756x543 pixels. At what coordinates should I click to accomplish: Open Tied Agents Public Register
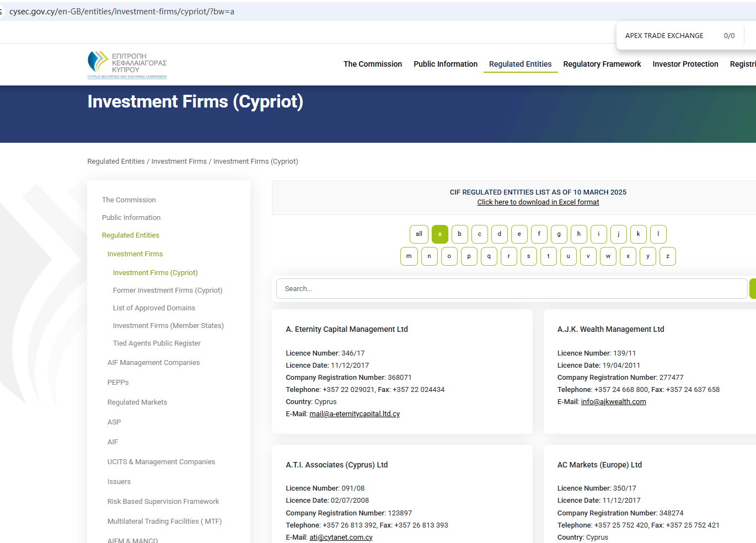click(x=157, y=343)
